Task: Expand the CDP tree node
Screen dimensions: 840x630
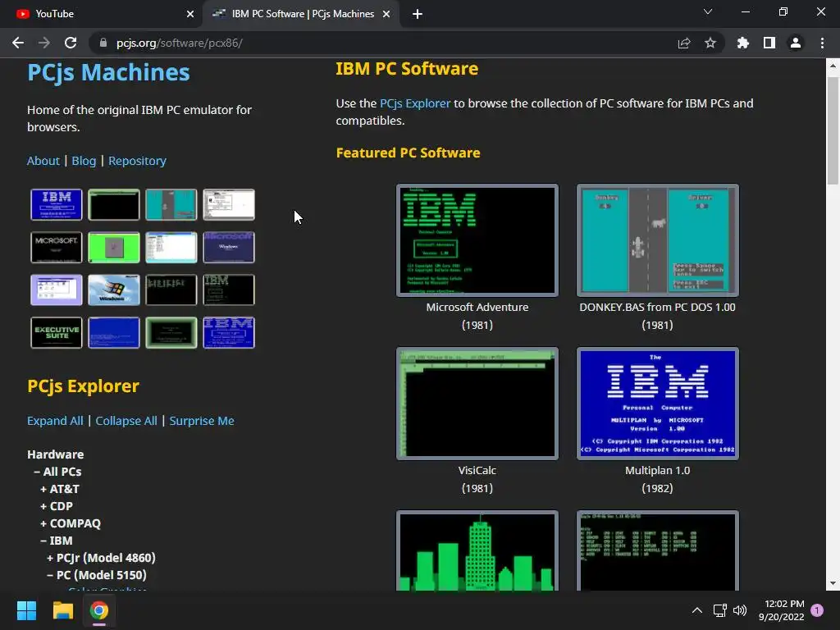Action: click(57, 506)
